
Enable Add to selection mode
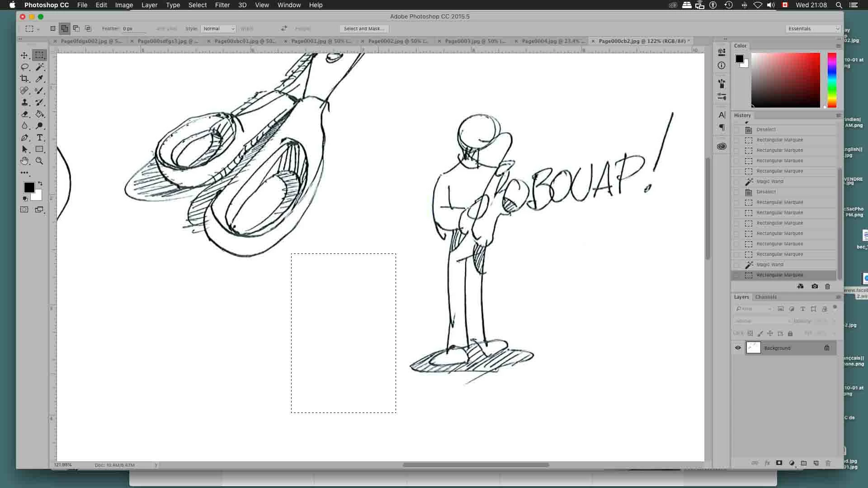65,28
